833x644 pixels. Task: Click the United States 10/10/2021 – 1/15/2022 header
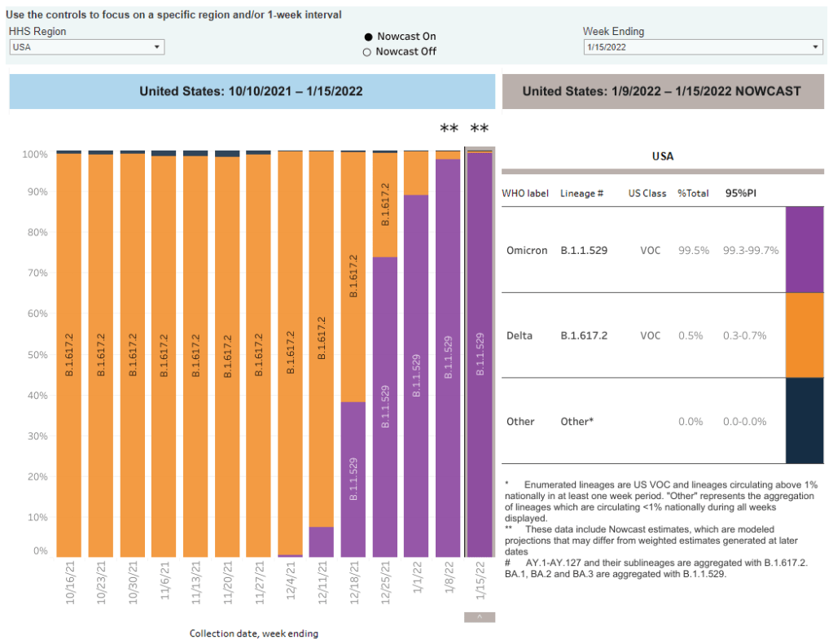click(252, 91)
